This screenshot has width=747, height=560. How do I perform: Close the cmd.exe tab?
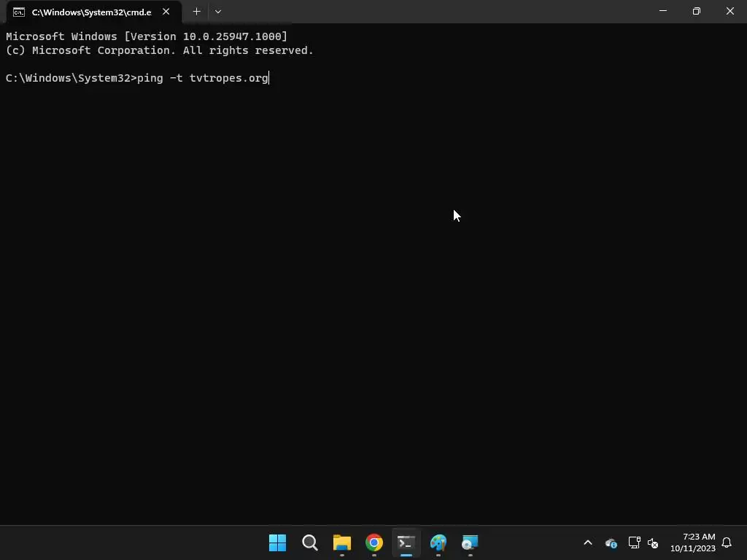[166, 12]
